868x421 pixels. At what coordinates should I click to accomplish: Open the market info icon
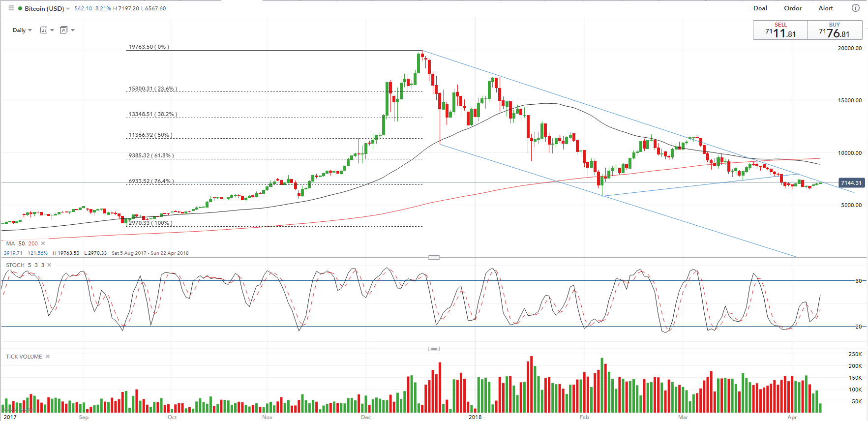856,8
